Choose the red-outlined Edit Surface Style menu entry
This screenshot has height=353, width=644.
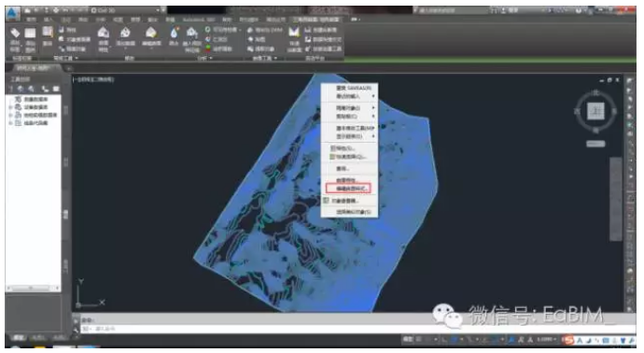(348, 189)
